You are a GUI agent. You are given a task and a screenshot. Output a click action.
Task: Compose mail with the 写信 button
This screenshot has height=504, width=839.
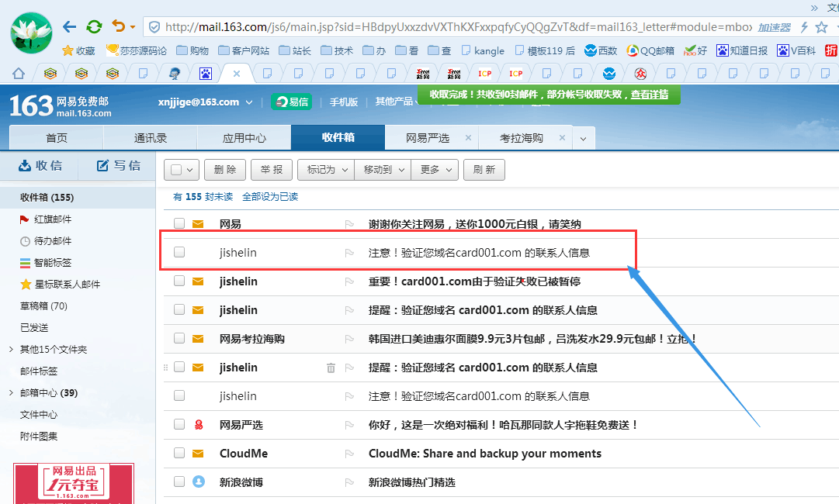click(118, 166)
